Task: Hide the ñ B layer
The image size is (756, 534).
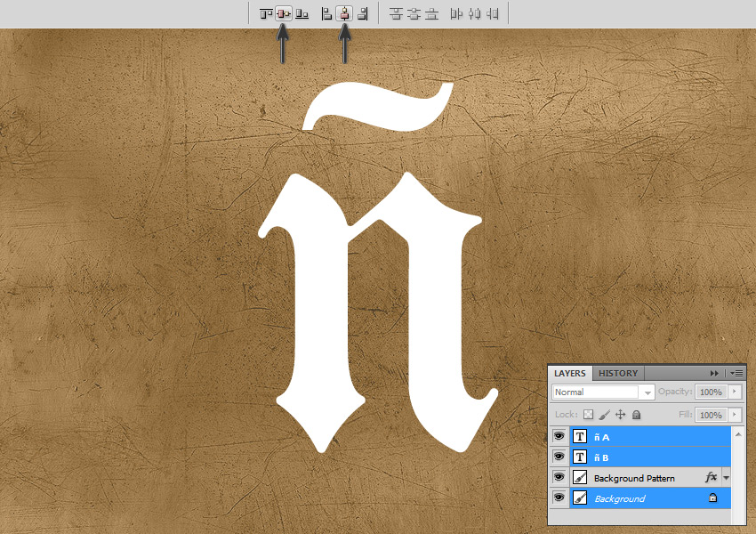Action: (x=559, y=457)
